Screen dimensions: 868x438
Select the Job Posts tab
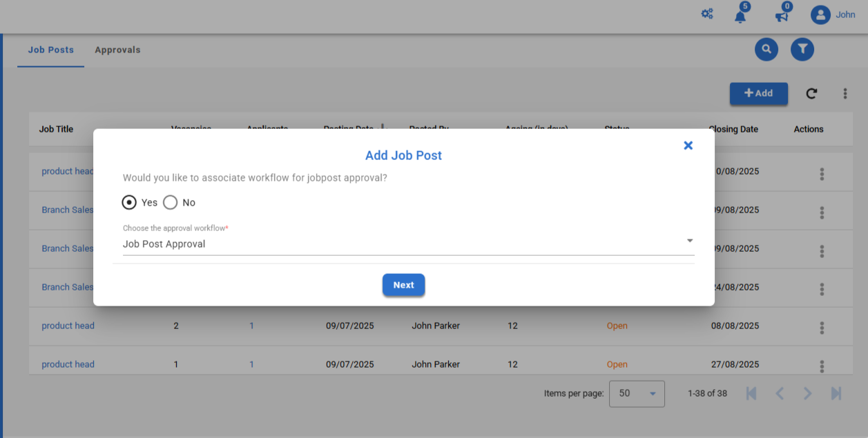tap(51, 50)
